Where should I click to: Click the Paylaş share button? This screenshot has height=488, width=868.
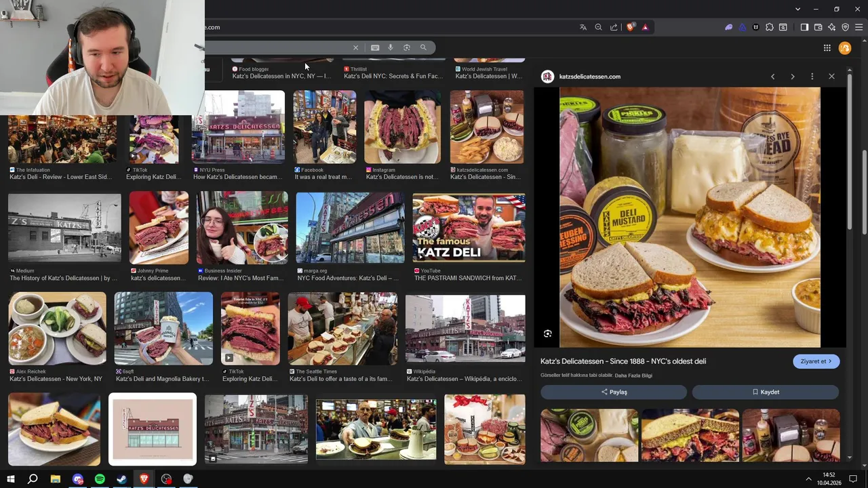pyautogui.click(x=614, y=392)
